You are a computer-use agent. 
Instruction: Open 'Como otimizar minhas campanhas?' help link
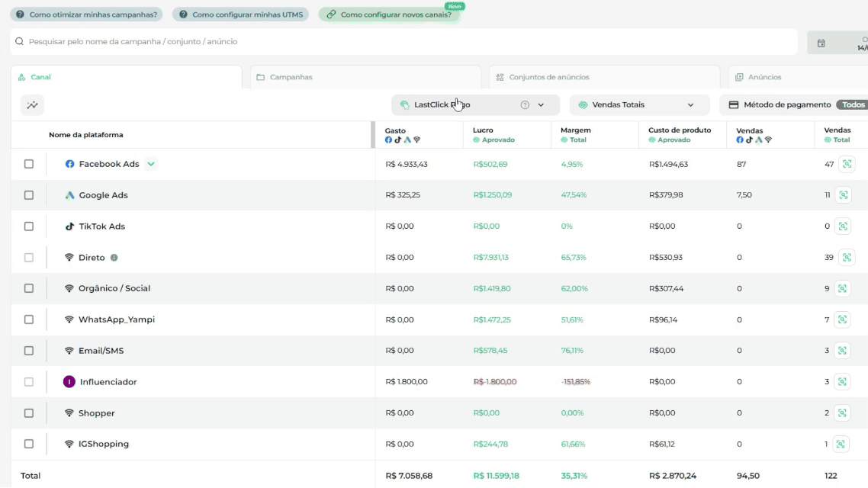pyautogui.click(x=86, y=14)
